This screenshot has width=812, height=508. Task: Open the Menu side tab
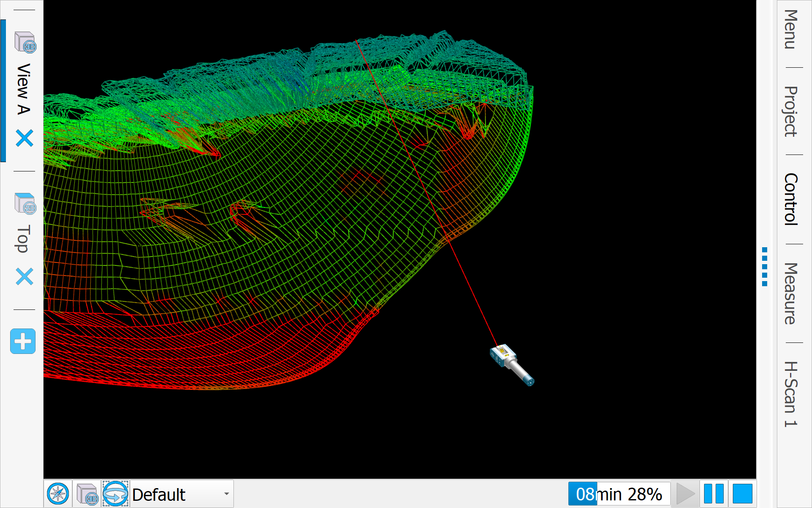[790, 30]
